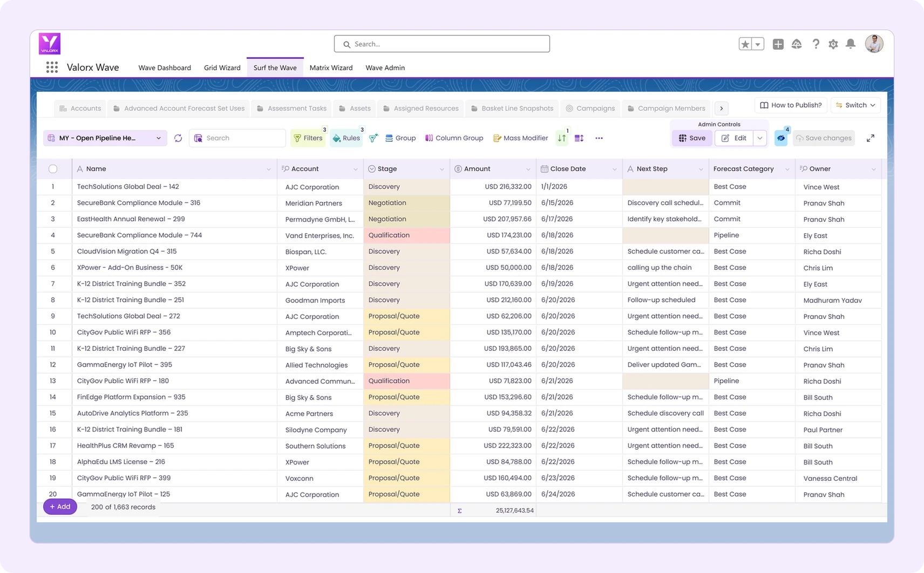Focus the global search field
The image size is (924, 573).
pyautogui.click(x=441, y=44)
